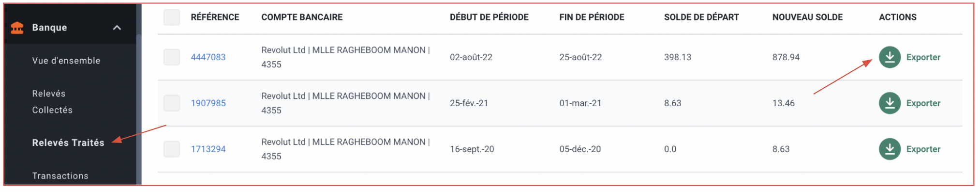Screen dimensions: 980x192
Task: Open Vue d'ensemble in sidebar
Action: click(x=66, y=61)
